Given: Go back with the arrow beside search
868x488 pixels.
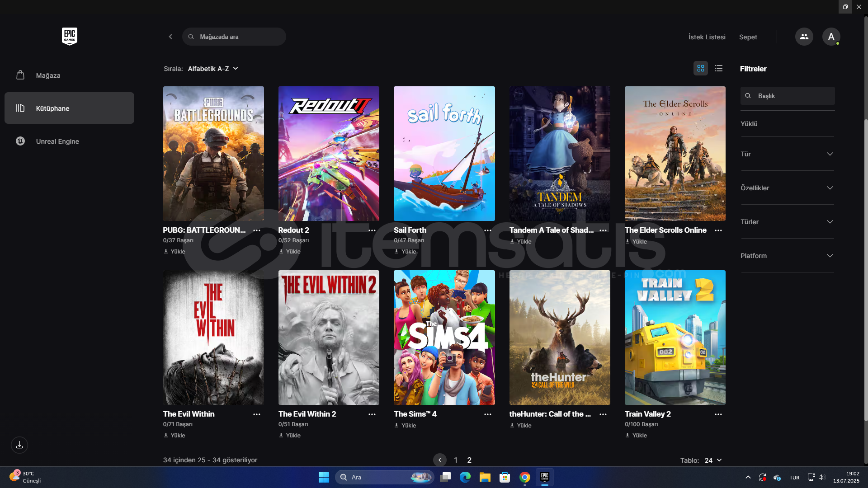Looking at the screenshot, I should (170, 37).
